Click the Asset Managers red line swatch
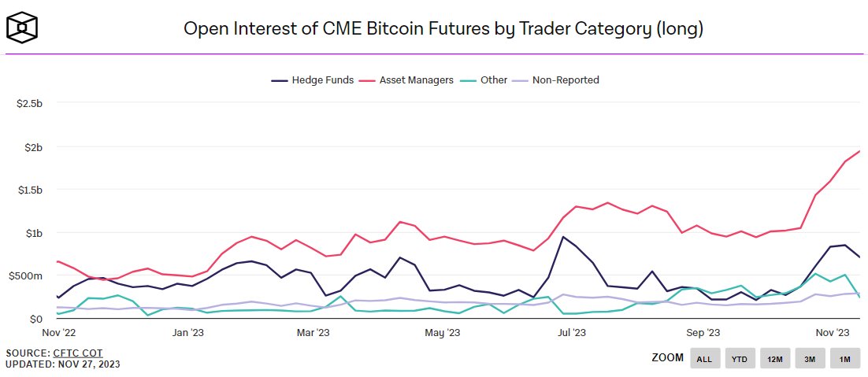 [366, 81]
